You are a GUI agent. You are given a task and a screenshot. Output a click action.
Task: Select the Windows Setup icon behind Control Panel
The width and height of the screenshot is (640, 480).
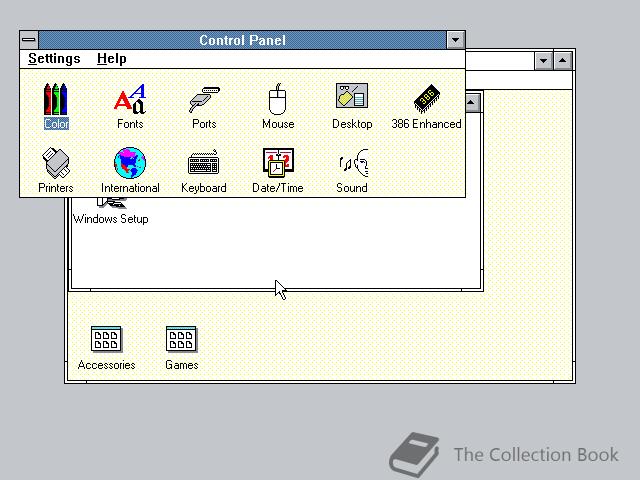111,203
